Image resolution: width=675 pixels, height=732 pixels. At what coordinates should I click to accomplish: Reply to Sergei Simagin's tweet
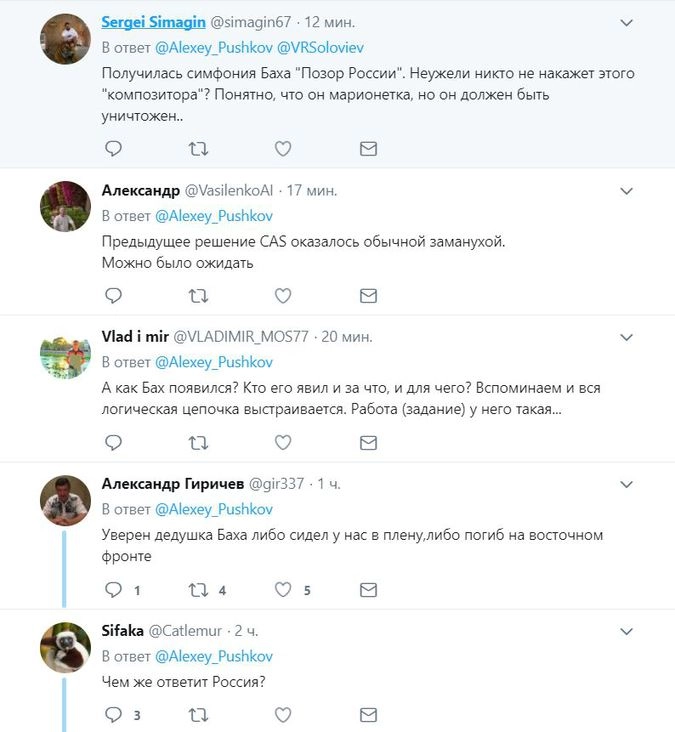coord(113,149)
